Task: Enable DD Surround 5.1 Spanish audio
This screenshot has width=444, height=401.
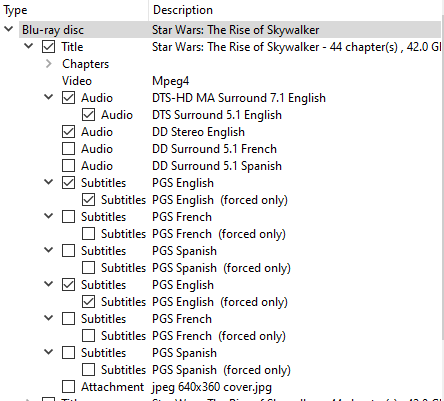Action: tap(68, 166)
